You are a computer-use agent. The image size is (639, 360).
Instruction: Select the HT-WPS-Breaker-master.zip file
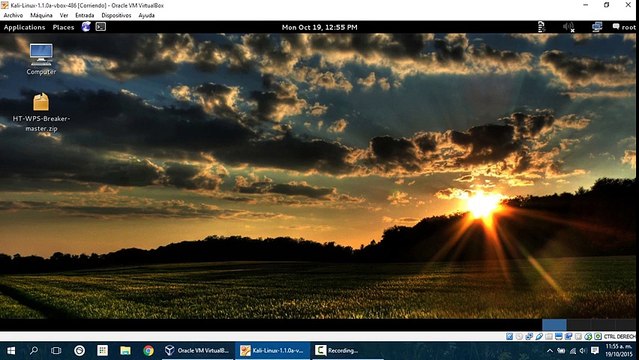coord(41,113)
